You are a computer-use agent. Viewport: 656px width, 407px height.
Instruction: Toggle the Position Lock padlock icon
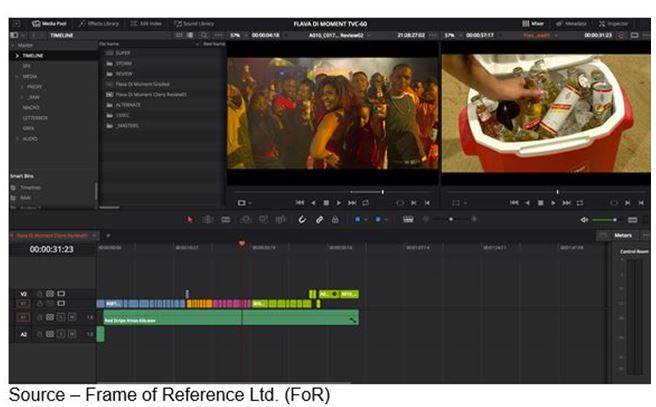point(335,219)
